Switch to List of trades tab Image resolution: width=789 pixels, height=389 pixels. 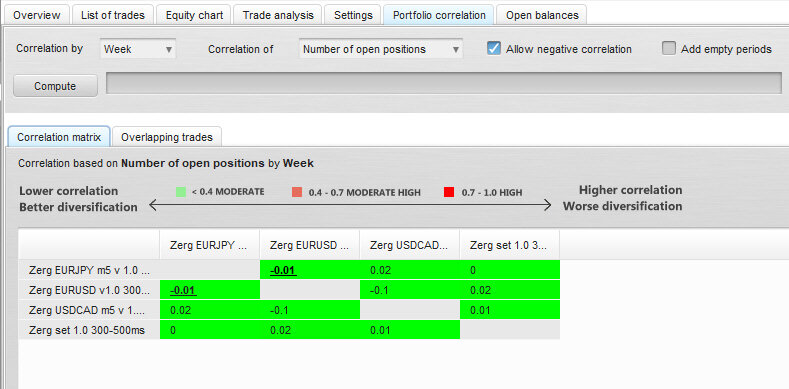point(112,15)
